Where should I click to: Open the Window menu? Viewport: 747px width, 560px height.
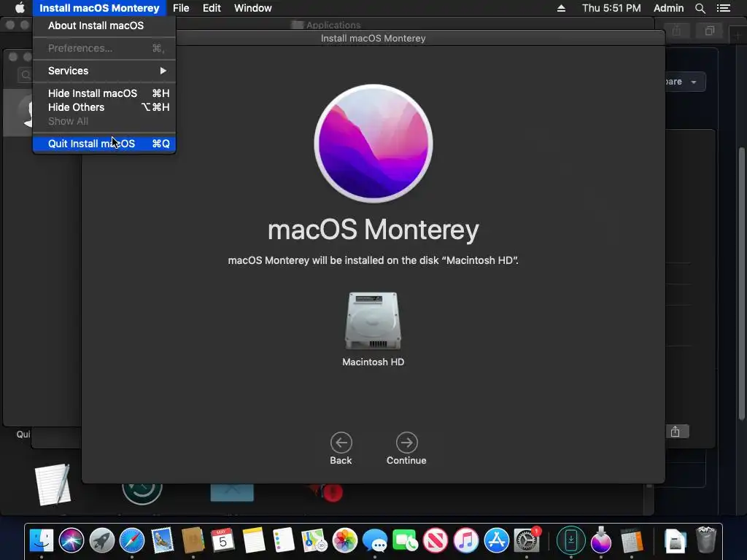tap(253, 8)
